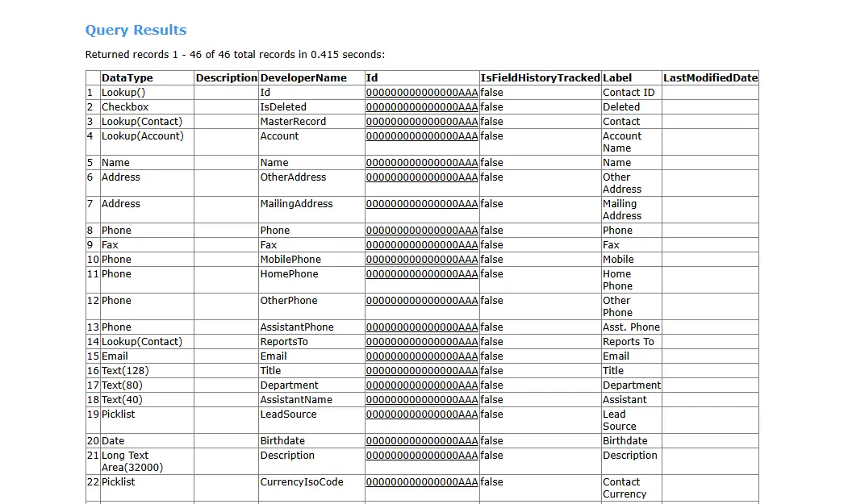Select the IsFieldHistoryTracked column header
This screenshot has height=504, width=848.
point(540,78)
